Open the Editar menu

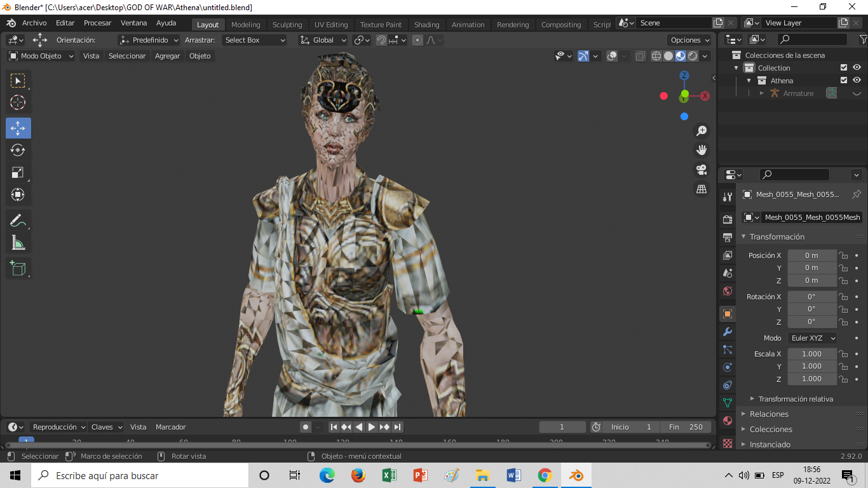pos(65,23)
